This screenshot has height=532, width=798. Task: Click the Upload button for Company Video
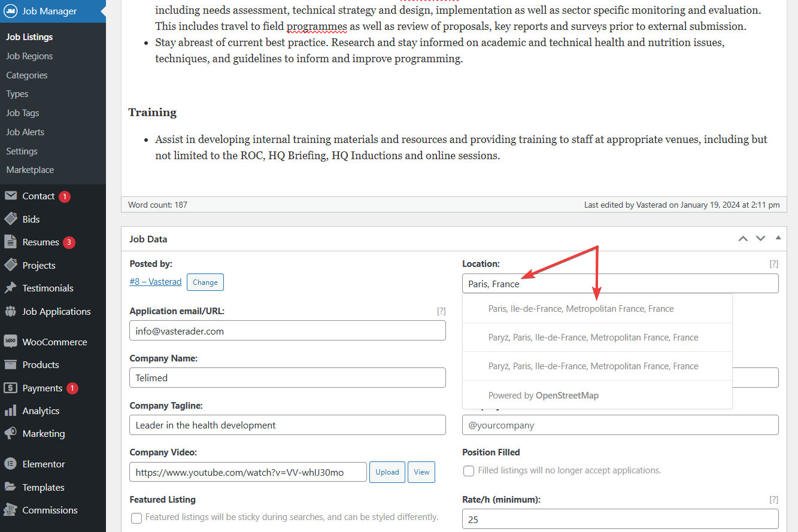[x=387, y=472]
